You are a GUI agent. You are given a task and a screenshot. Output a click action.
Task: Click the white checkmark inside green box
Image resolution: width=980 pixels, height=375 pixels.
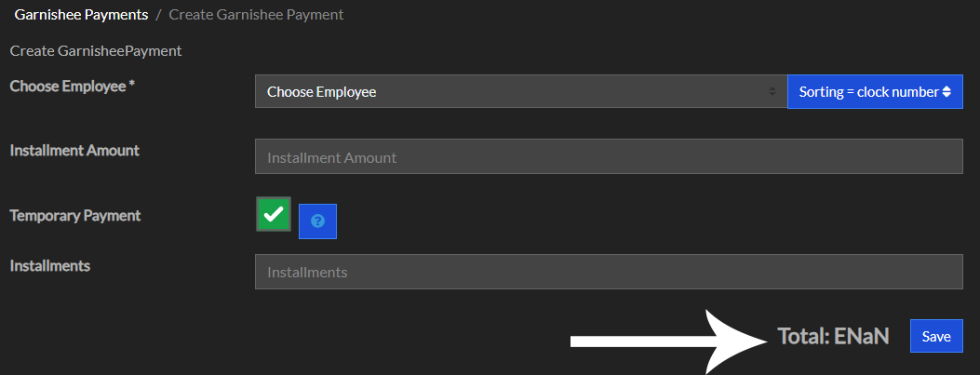pyautogui.click(x=274, y=214)
